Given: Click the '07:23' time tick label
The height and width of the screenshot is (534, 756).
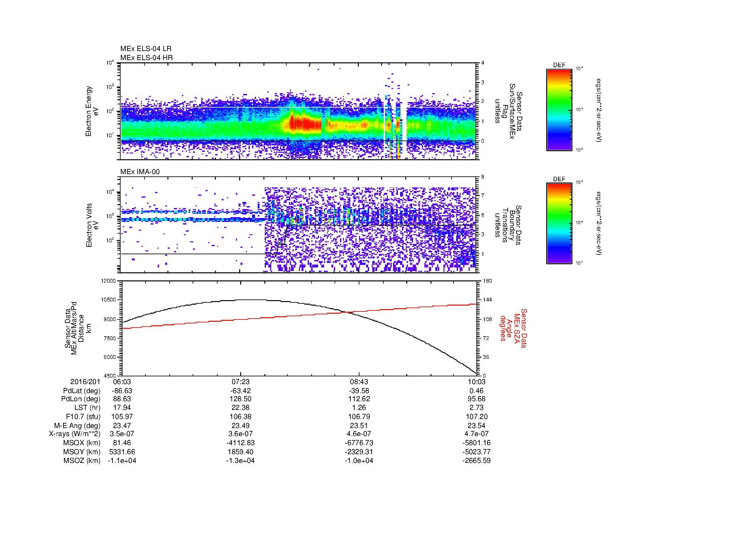Looking at the screenshot, I should click(240, 382).
